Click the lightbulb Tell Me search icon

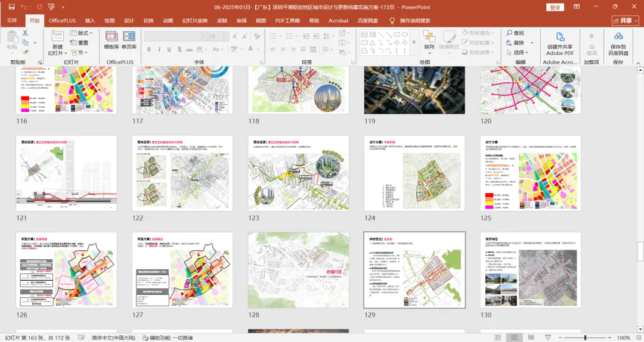click(x=392, y=20)
